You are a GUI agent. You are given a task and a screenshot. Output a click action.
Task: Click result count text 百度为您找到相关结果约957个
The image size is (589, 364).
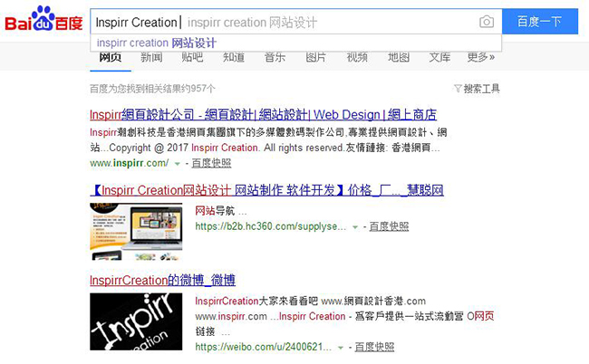point(152,89)
